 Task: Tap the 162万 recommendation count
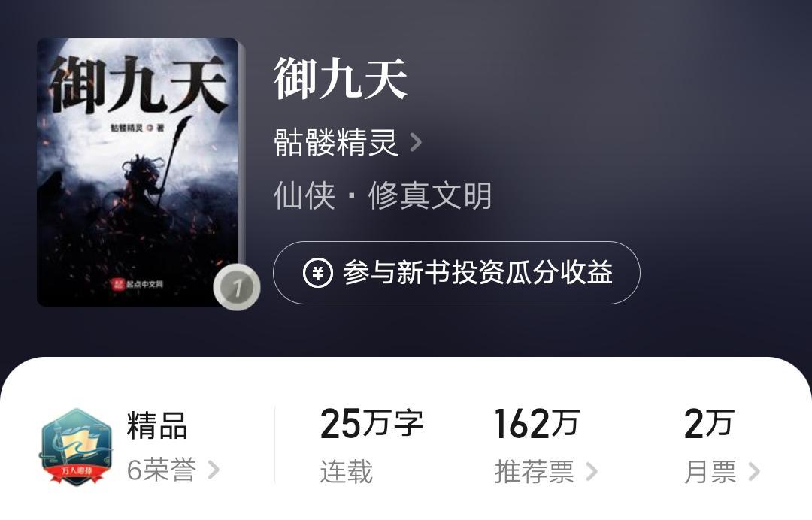(537, 424)
